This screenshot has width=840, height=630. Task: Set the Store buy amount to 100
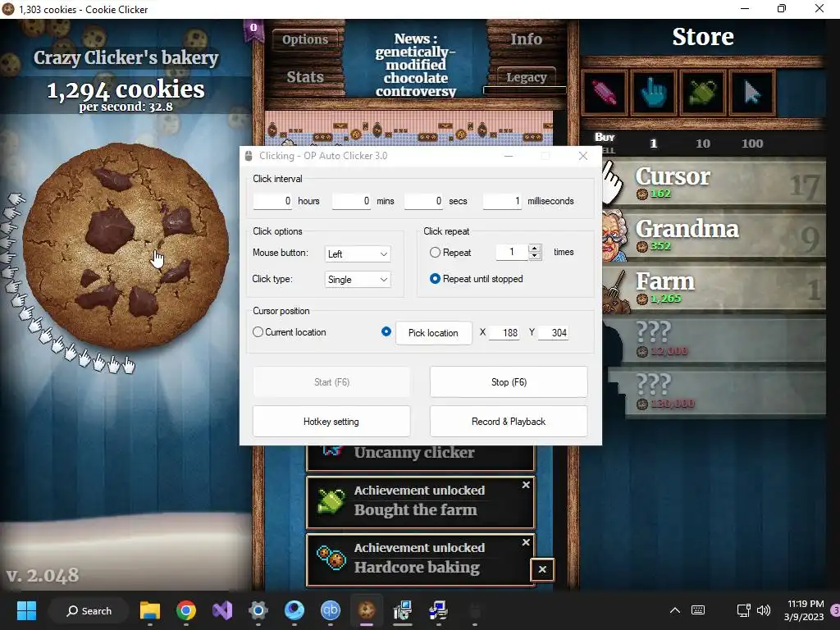coord(752,144)
